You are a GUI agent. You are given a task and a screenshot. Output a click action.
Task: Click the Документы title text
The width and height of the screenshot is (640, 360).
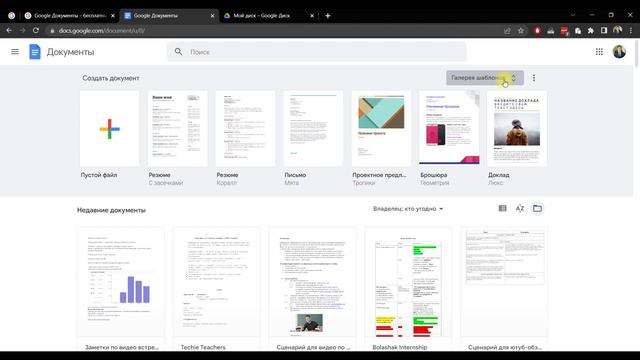pyautogui.click(x=70, y=52)
